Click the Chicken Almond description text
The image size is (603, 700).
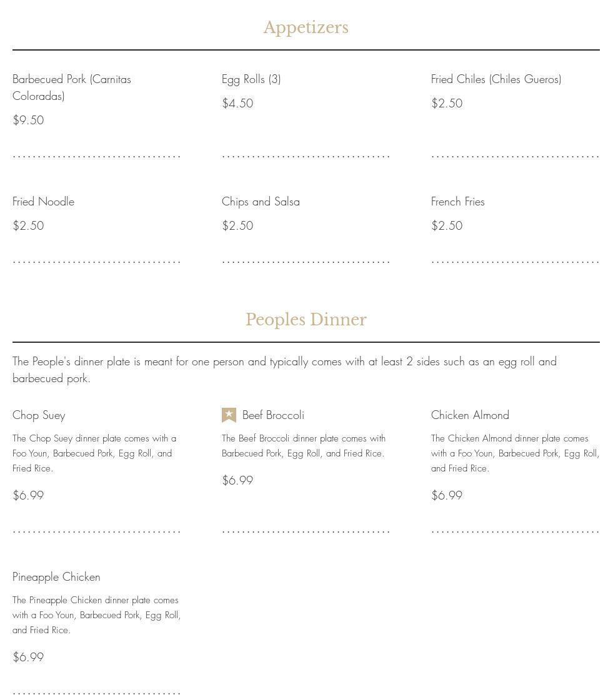pos(514,453)
